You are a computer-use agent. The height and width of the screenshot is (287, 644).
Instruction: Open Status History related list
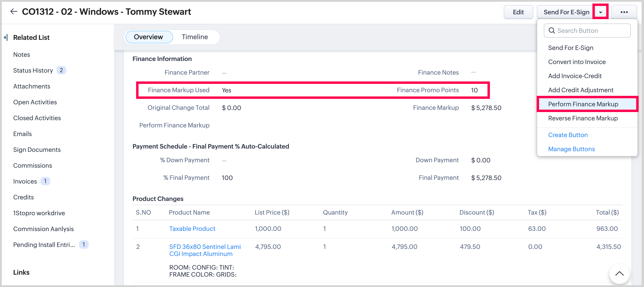click(x=33, y=70)
